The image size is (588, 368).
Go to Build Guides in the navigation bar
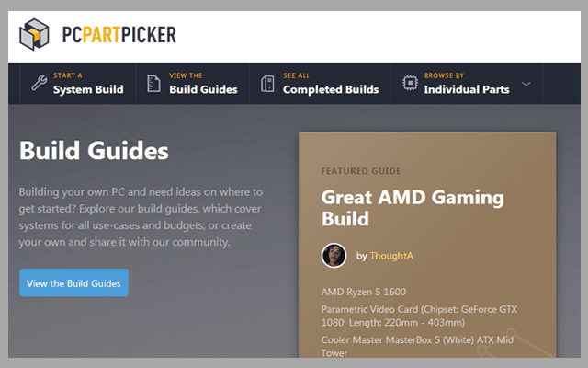click(192, 84)
